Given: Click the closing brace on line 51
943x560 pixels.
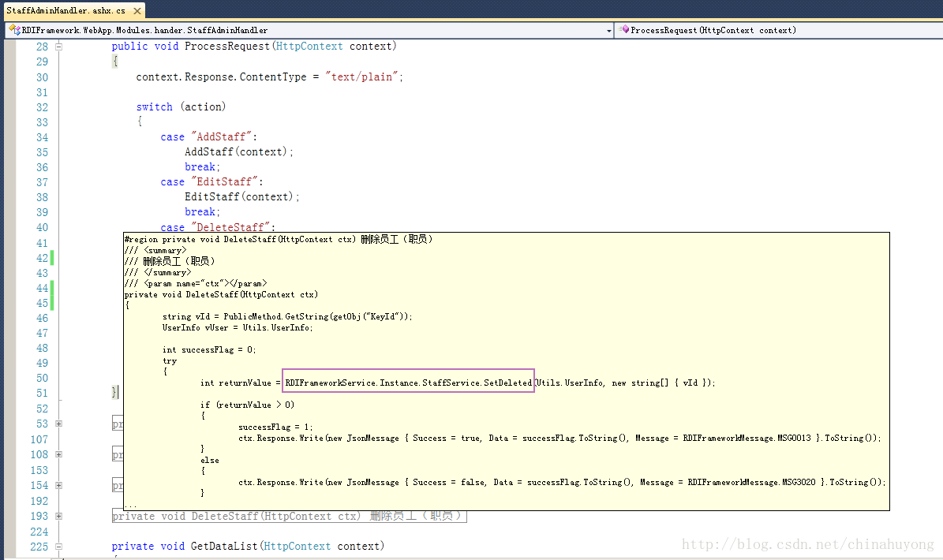Looking at the screenshot, I should (x=114, y=392).
